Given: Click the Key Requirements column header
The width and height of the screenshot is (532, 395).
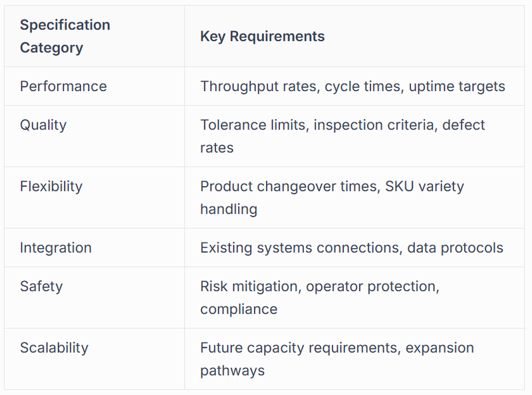Looking at the screenshot, I should 262,37.
